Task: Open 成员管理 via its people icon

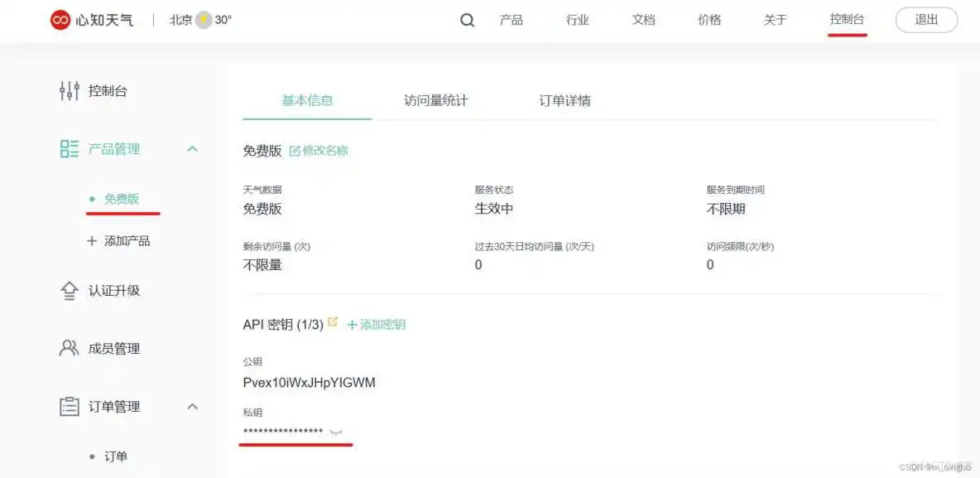Action: 70,348
